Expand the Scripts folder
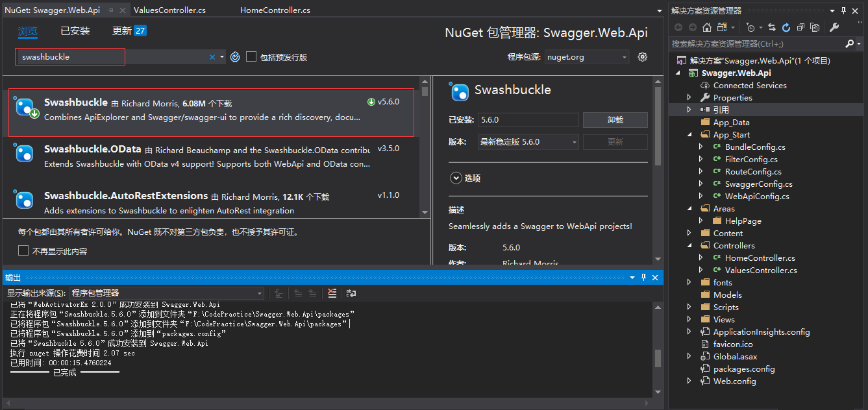Screen dimensions: 868x410 point(689,307)
